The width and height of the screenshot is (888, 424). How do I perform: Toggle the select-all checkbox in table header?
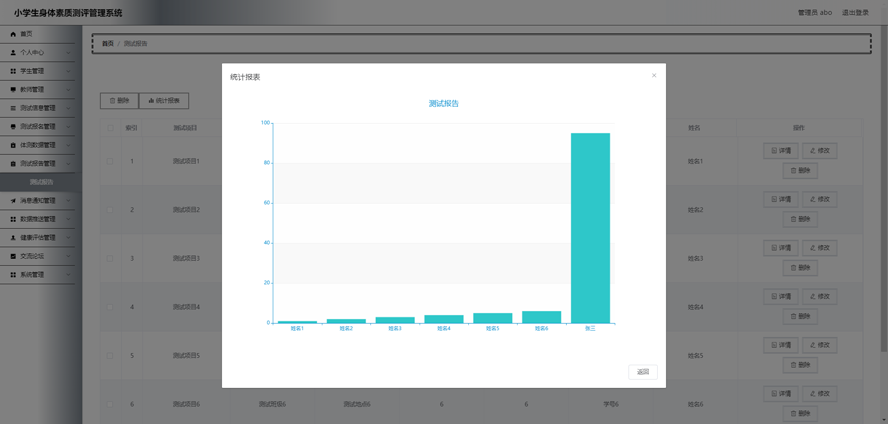click(x=110, y=128)
